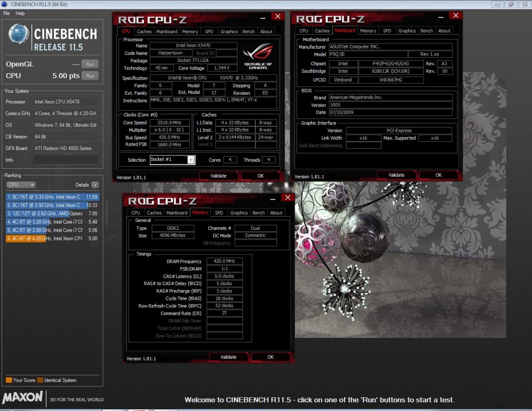
Task: Click Validate in the Memory window
Action: (x=228, y=357)
